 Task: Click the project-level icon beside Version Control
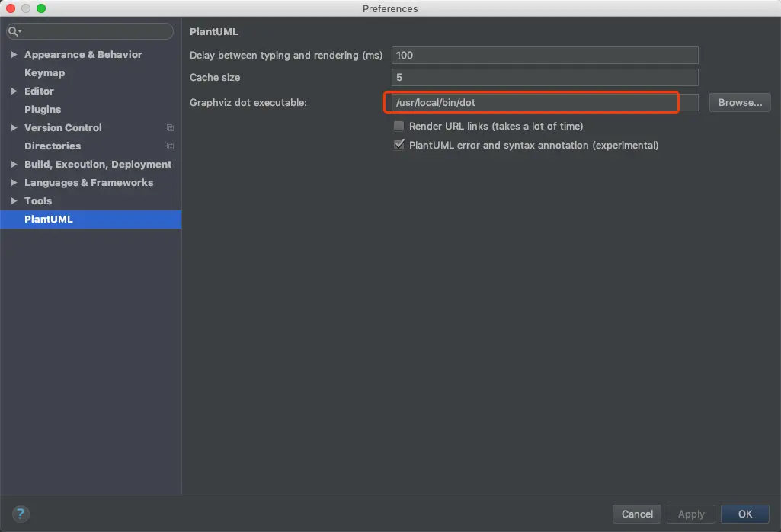pyautogui.click(x=170, y=128)
